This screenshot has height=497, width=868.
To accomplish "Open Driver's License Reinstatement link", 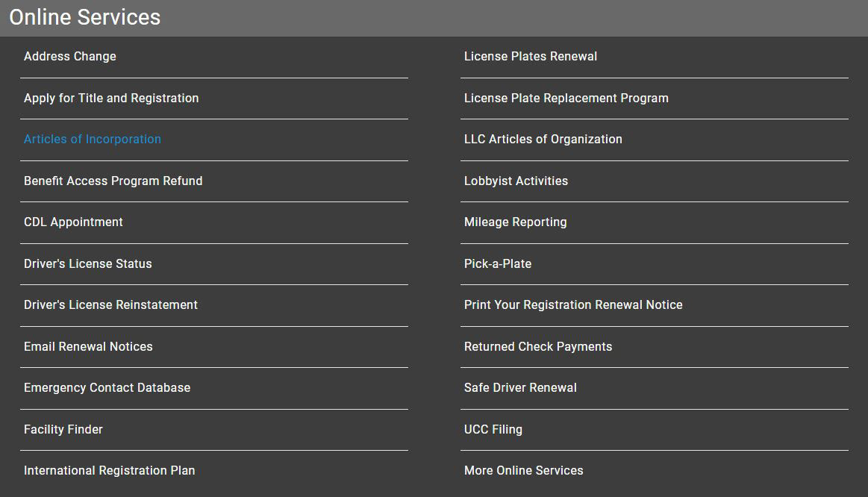I will point(110,305).
